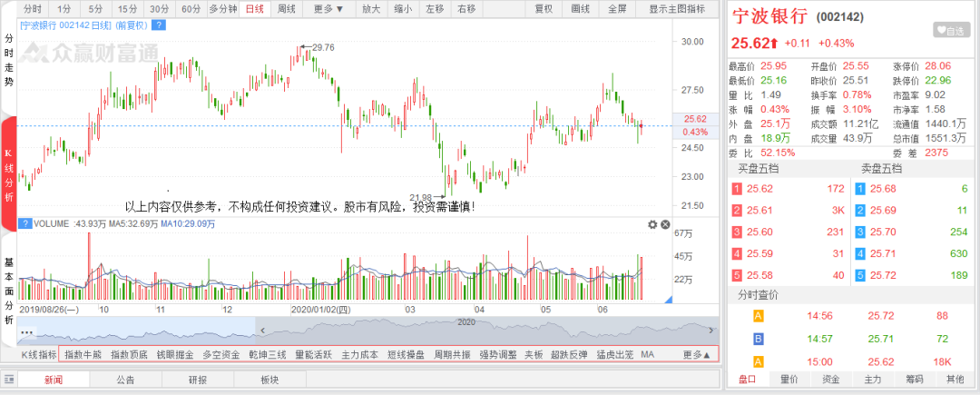Close the volume indicator panel

point(665,224)
